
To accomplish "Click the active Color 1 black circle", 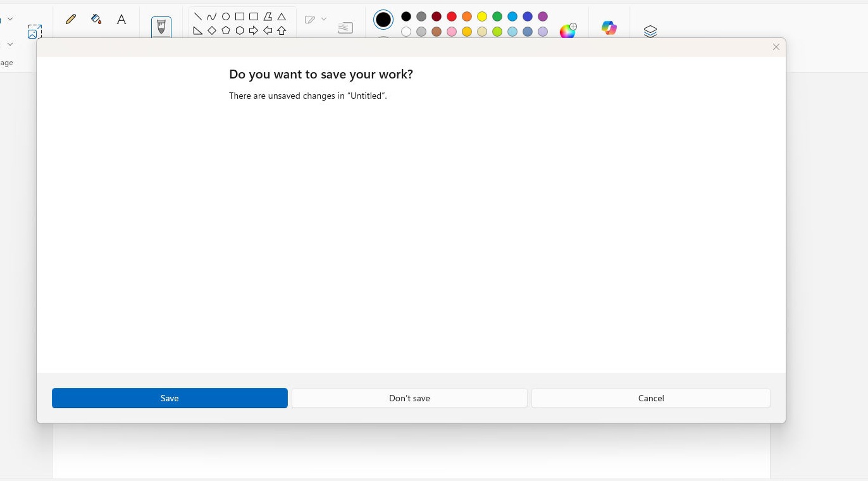I will 383,20.
